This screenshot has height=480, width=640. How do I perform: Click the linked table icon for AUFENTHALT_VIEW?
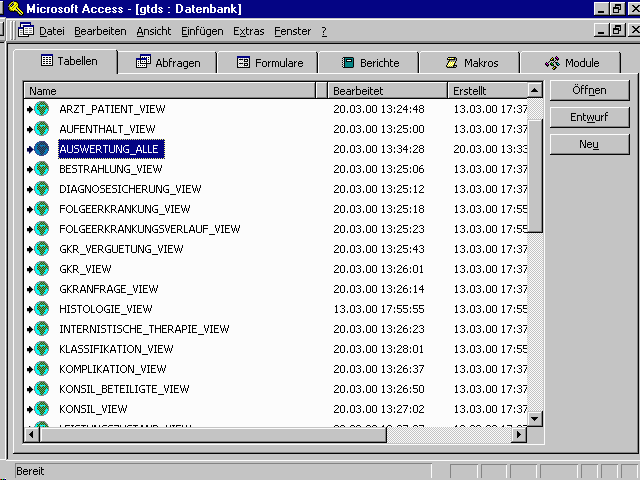41,129
